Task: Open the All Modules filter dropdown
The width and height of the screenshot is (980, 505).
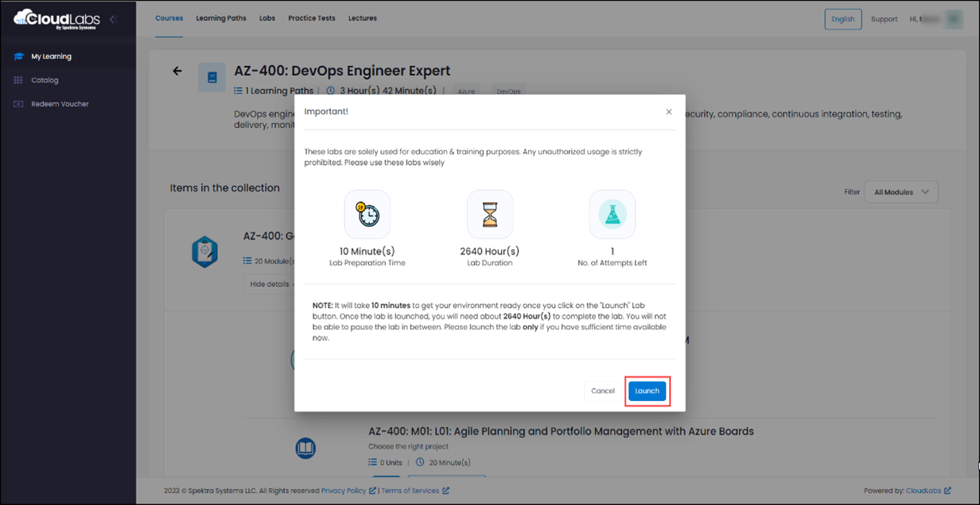Action: [x=901, y=192]
